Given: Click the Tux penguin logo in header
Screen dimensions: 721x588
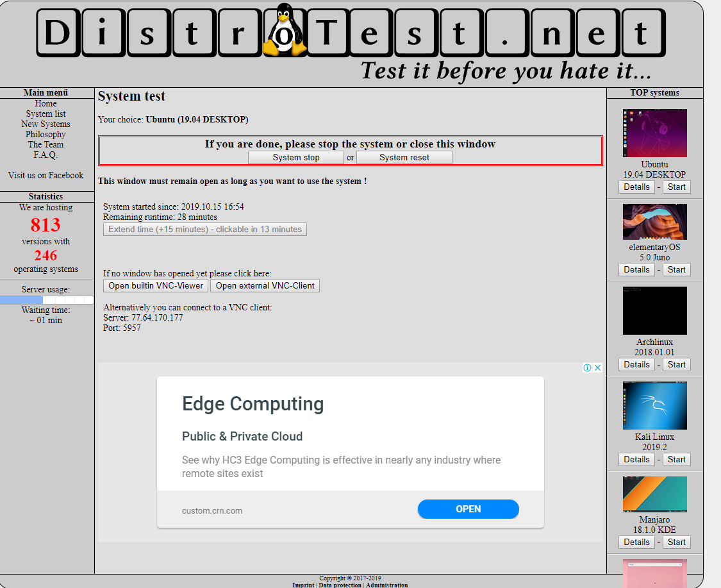Looking at the screenshot, I should click(283, 30).
